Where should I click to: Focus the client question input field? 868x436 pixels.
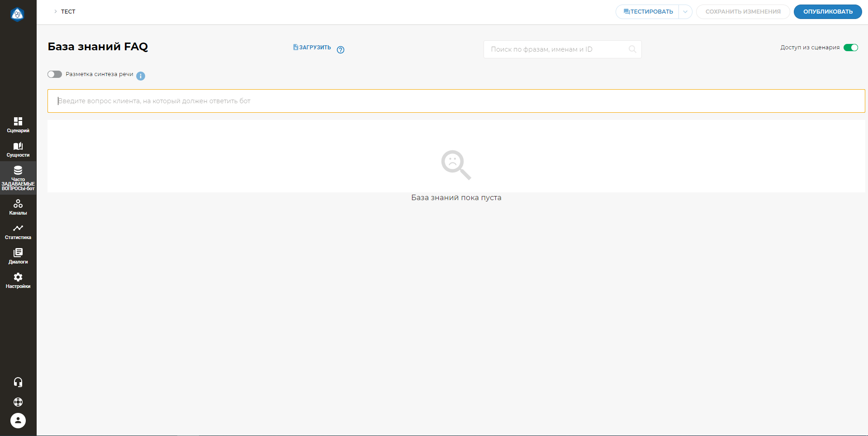456,101
